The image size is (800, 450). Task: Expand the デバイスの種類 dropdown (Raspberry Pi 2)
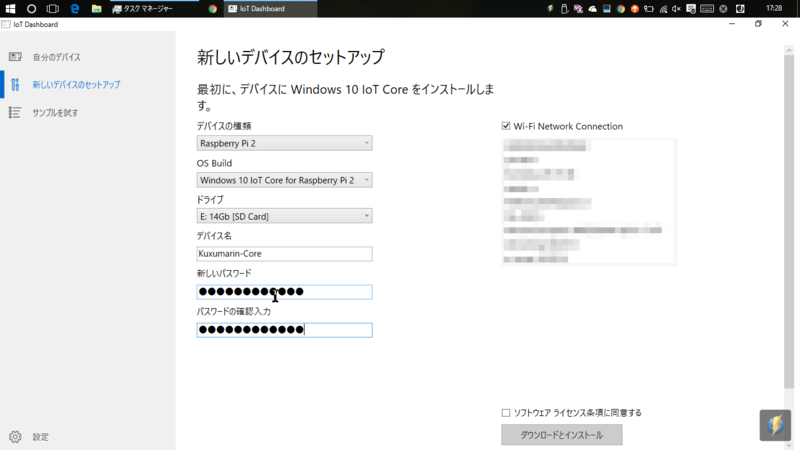[x=284, y=143]
